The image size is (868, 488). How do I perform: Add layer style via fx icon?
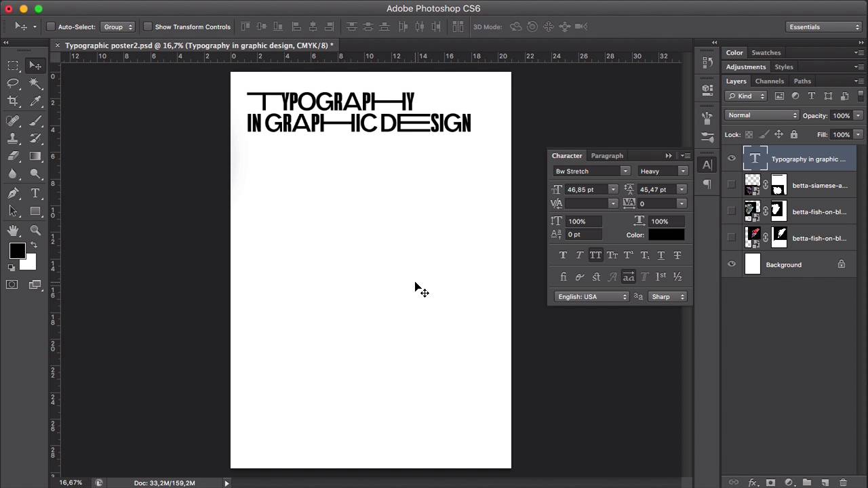click(x=752, y=483)
